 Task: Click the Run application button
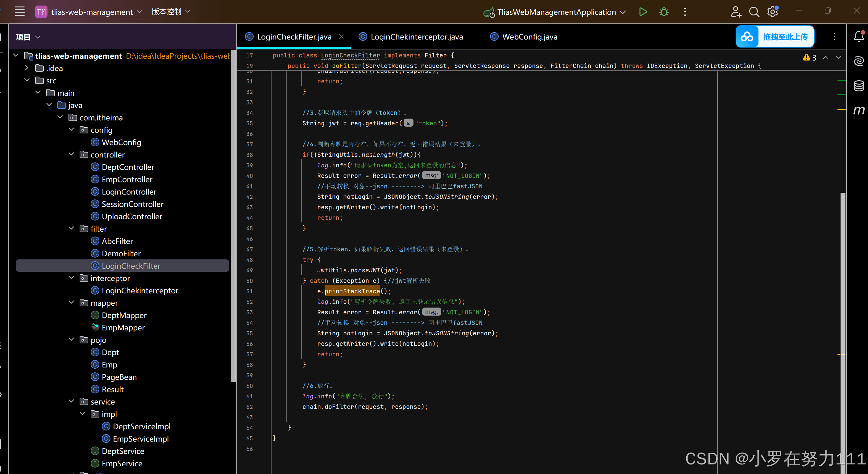coord(643,12)
